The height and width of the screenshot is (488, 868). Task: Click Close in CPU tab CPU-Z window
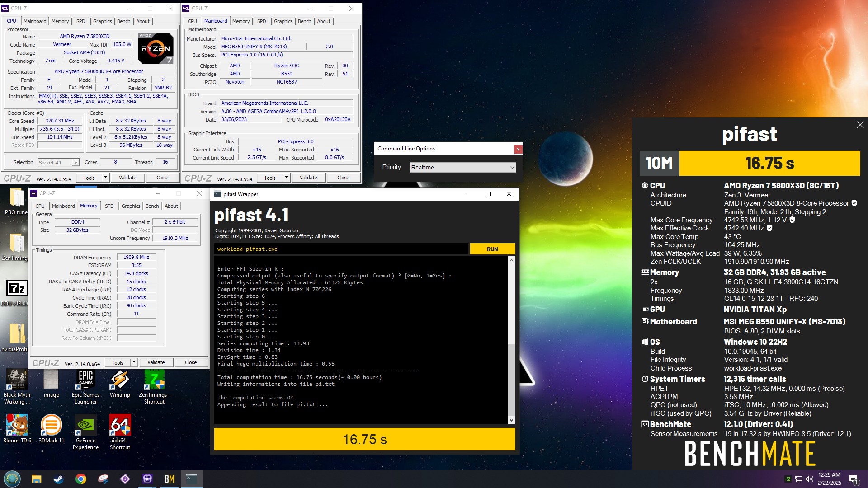coord(162,178)
